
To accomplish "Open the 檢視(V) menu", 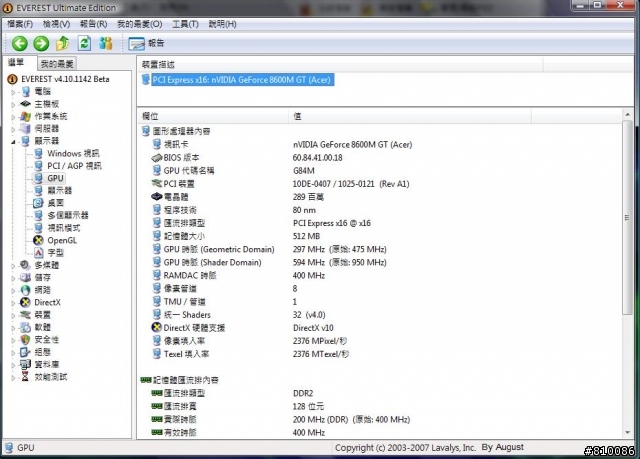I will [x=56, y=24].
